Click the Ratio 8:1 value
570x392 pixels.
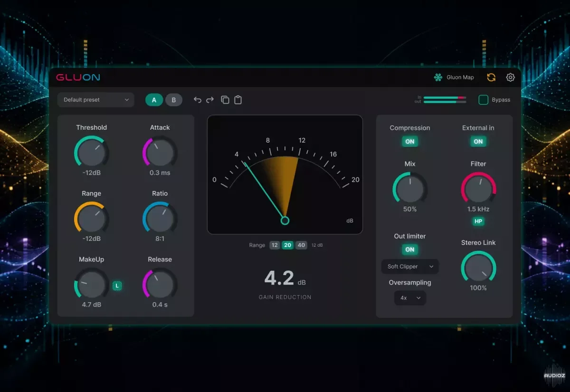tap(160, 239)
